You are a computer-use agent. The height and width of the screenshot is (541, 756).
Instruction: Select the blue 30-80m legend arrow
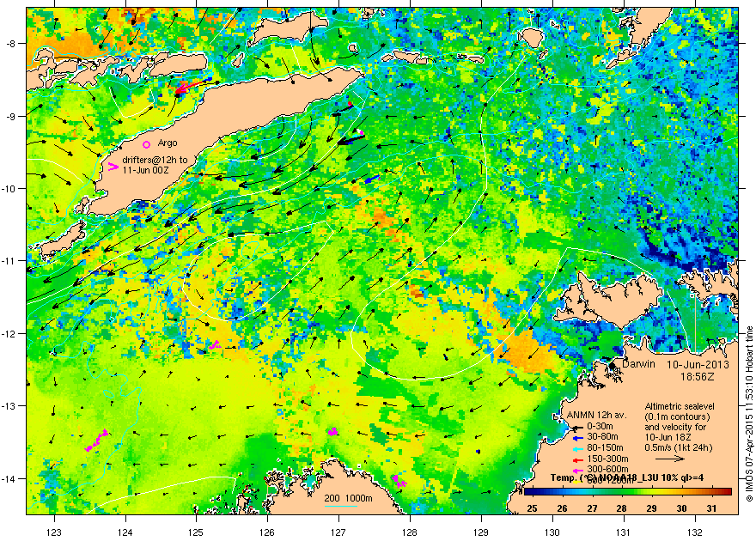578,438
